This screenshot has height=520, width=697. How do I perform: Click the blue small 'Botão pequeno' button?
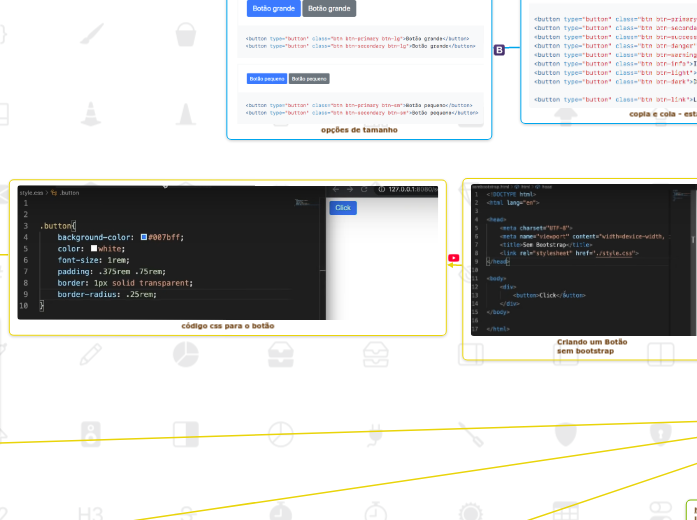pyautogui.click(x=267, y=78)
